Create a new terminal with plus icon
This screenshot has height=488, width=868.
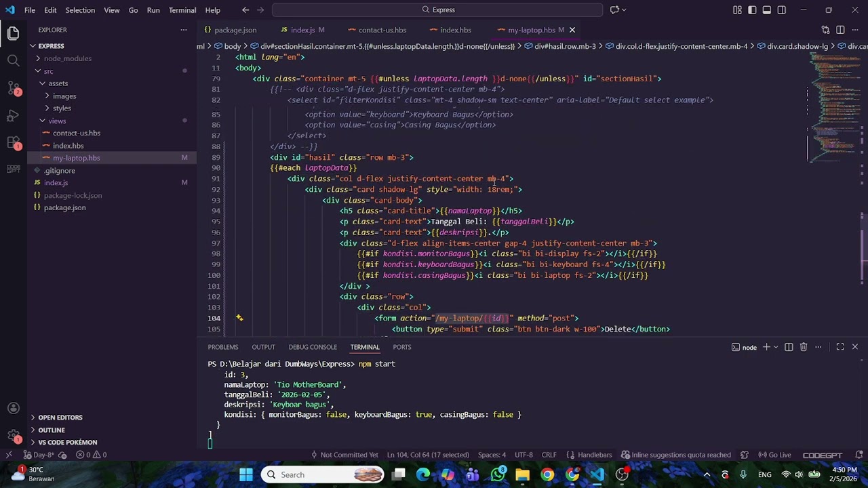click(x=766, y=347)
